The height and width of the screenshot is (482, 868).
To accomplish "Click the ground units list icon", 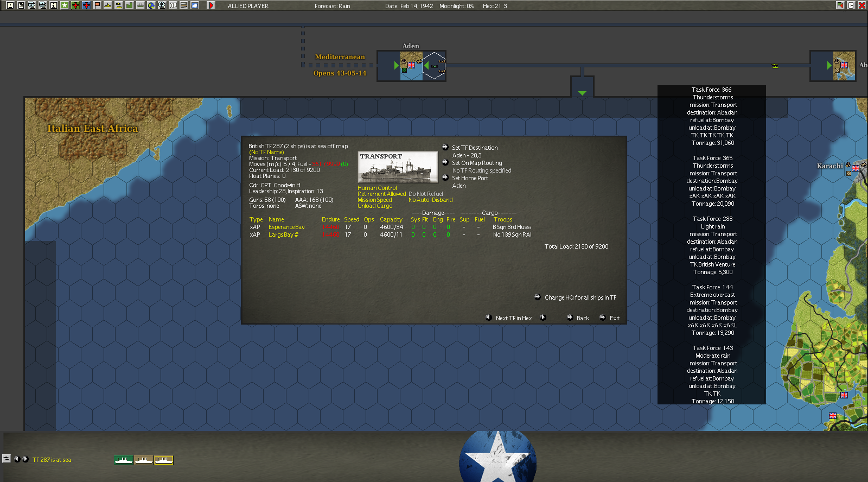I will (x=141, y=5).
